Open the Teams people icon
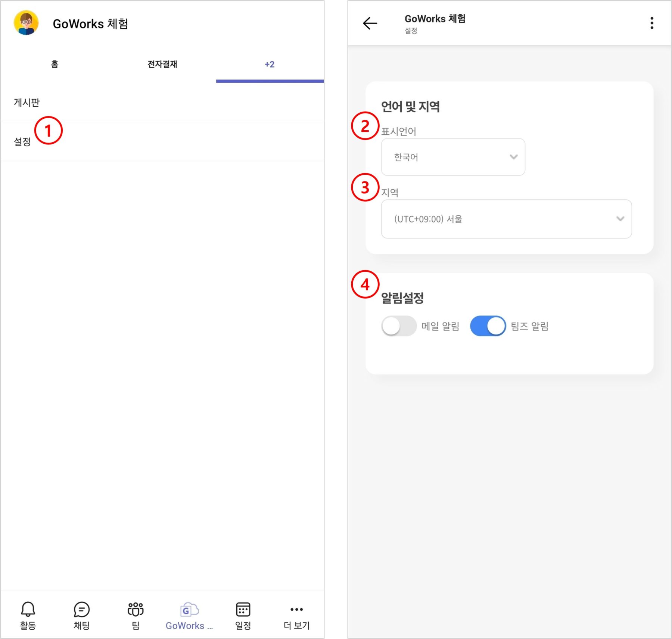Viewport: 672px width, 639px height. [136, 610]
